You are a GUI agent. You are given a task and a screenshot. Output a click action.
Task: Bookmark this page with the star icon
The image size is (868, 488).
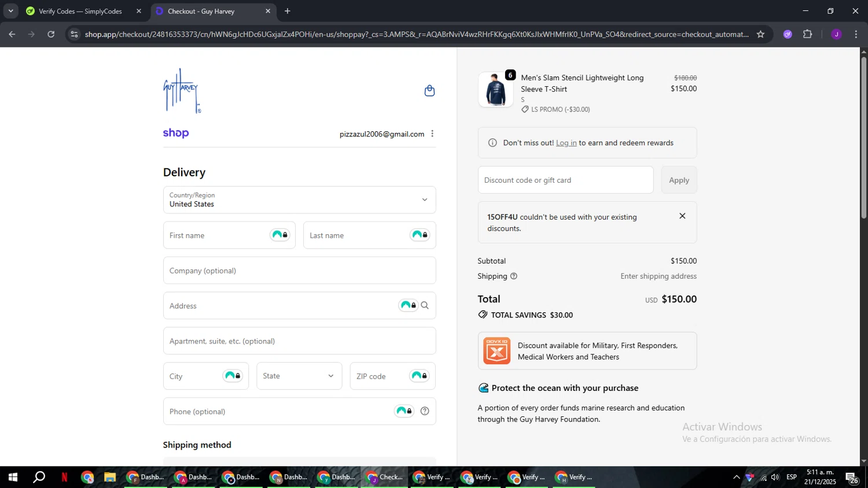(760, 34)
